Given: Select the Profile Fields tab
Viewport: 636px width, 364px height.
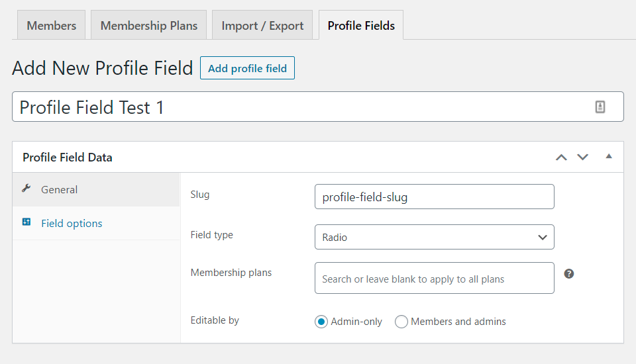Looking at the screenshot, I should coord(361,26).
